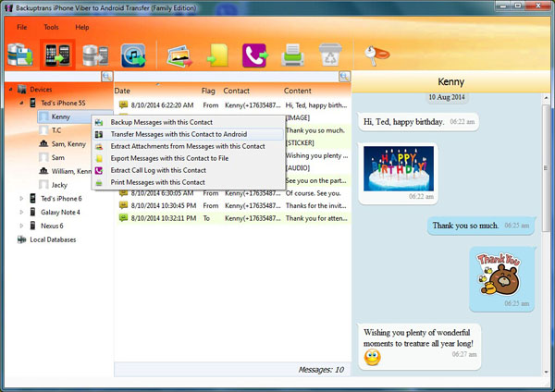The width and height of the screenshot is (555, 392).
Task: Click the Transfer iPhone to Android toolbar icon
Action: [57, 55]
